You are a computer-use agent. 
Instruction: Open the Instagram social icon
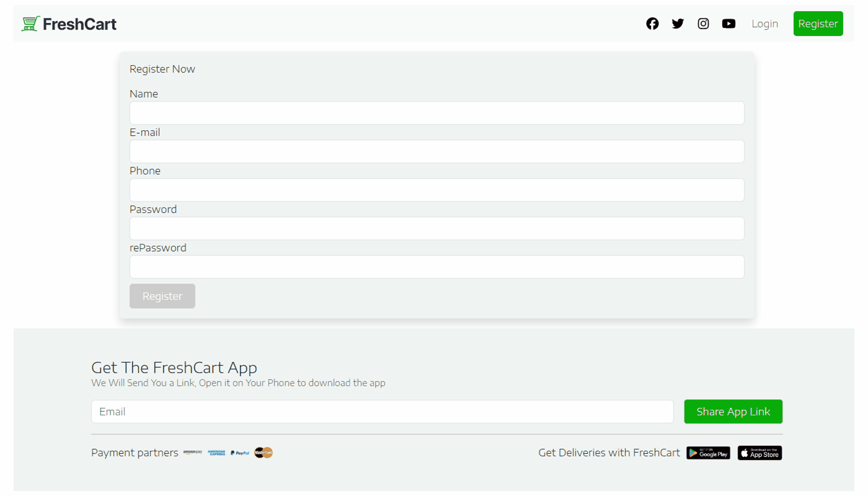pyautogui.click(x=703, y=24)
